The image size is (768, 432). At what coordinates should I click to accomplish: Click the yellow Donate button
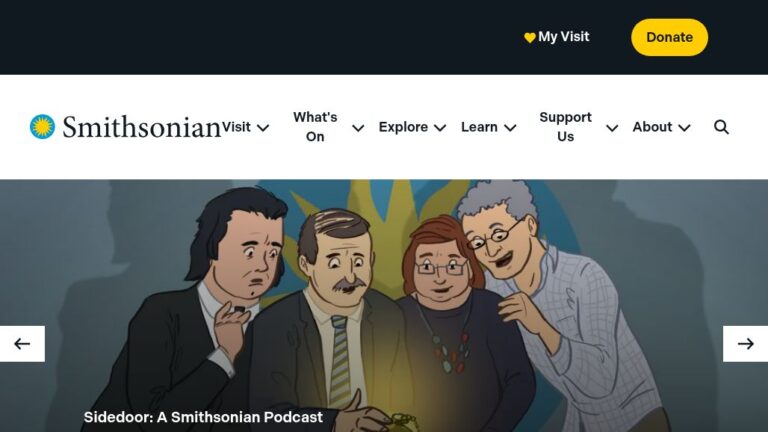669,37
